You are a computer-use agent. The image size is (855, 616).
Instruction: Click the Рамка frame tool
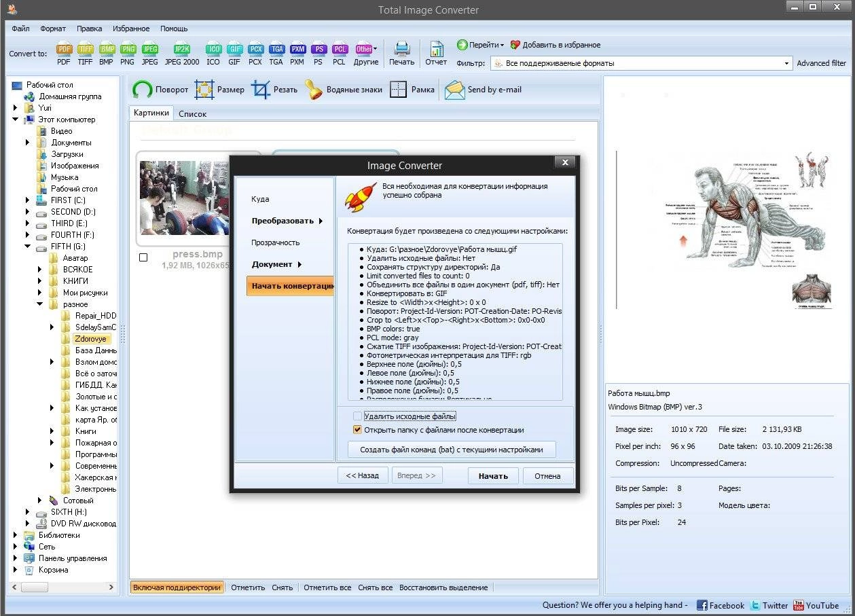point(412,90)
